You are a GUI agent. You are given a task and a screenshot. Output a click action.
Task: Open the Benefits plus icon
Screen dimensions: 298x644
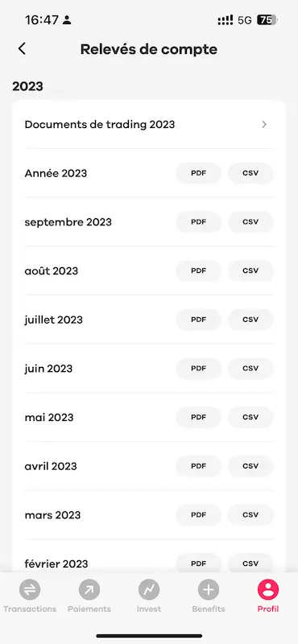click(x=209, y=590)
